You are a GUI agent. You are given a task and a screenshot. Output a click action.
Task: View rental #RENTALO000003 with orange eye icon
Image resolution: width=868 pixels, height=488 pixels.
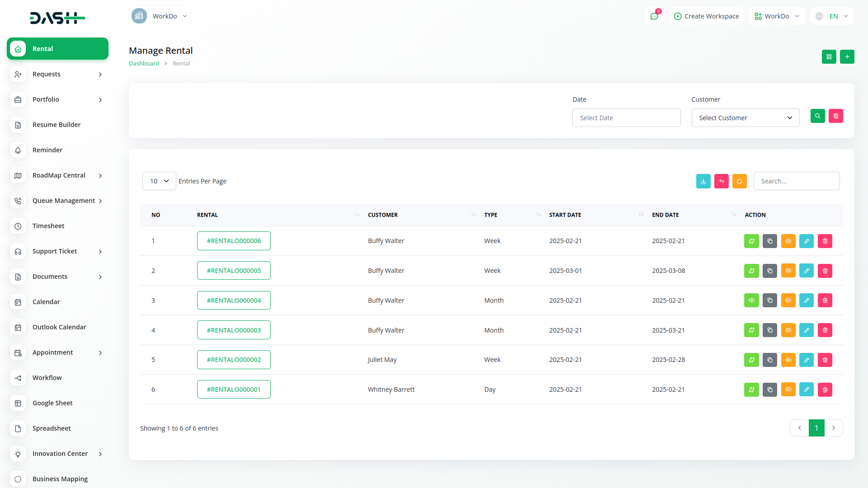tap(788, 330)
